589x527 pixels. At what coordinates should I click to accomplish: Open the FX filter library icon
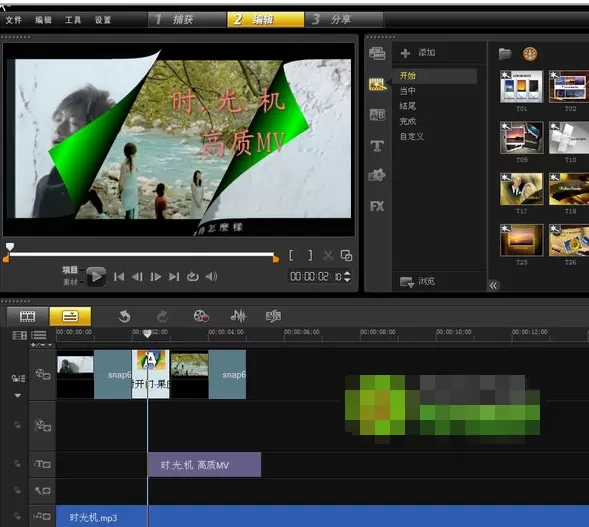point(377,206)
